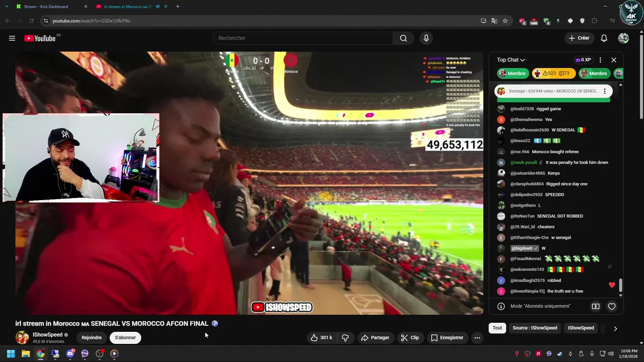The width and height of the screenshot is (644, 362).
Task: Click the Google Translate icon in address bar
Action: (x=494, y=21)
